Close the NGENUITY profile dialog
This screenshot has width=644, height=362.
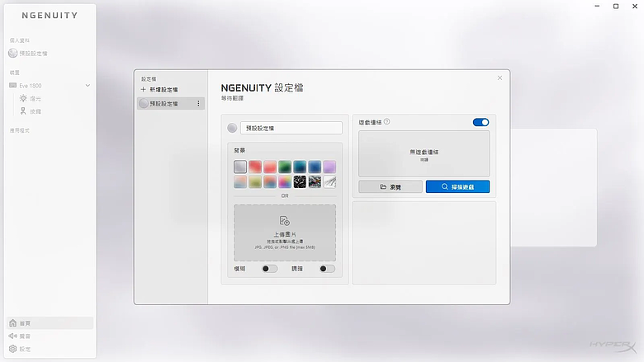[x=500, y=78]
